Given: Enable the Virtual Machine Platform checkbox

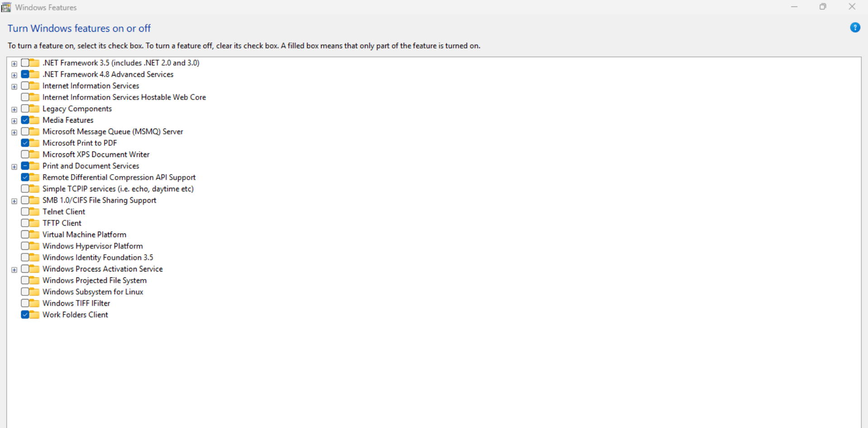Looking at the screenshot, I should (25, 234).
